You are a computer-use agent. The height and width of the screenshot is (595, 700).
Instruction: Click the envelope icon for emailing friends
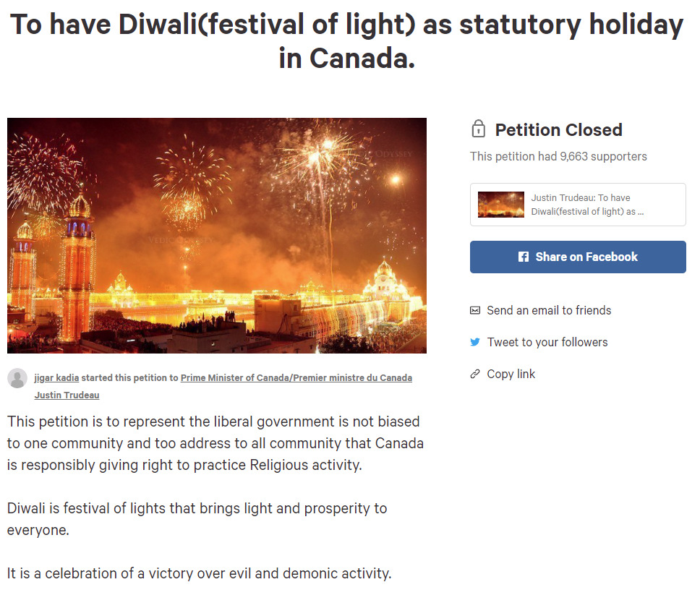click(x=475, y=310)
